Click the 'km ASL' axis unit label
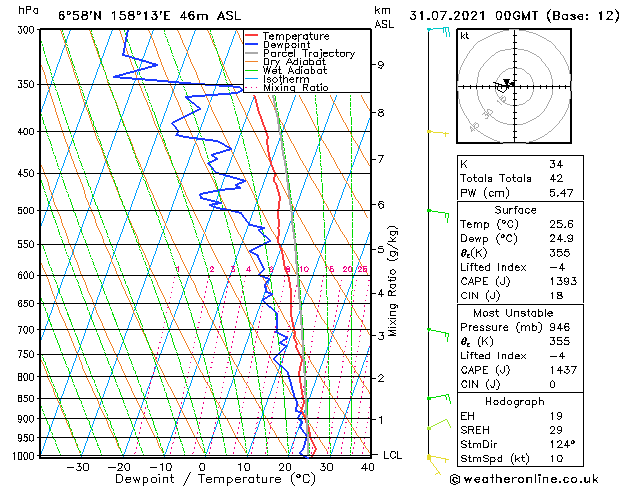 [x=384, y=17]
